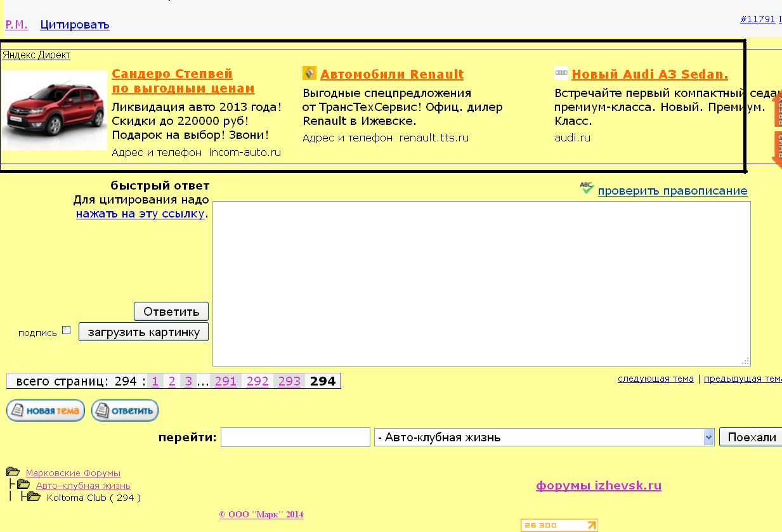Click the Поехали button
The height and width of the screenshot is (532, 782).
tap(751, 437)
